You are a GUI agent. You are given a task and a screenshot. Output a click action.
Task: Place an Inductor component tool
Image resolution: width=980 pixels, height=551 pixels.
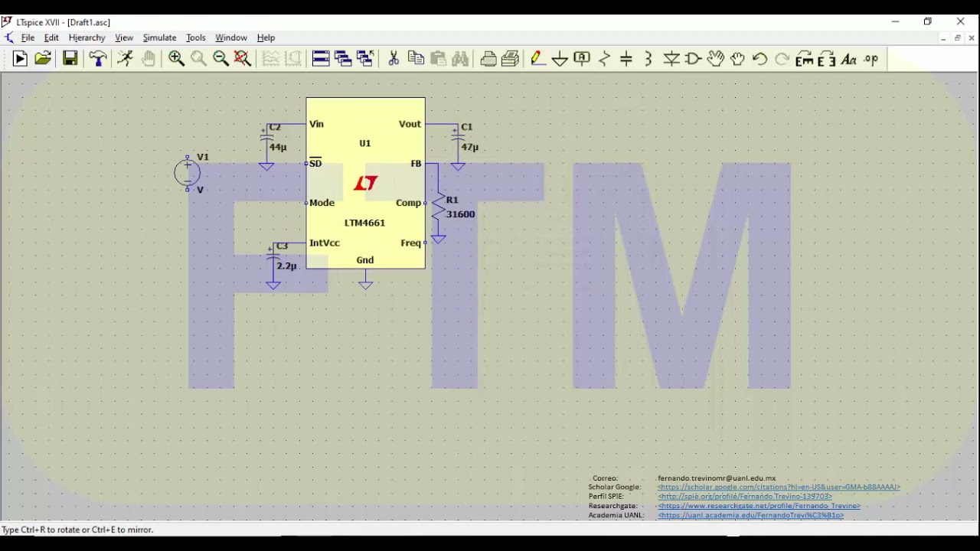pyautogui.click(x=648, y=59)
